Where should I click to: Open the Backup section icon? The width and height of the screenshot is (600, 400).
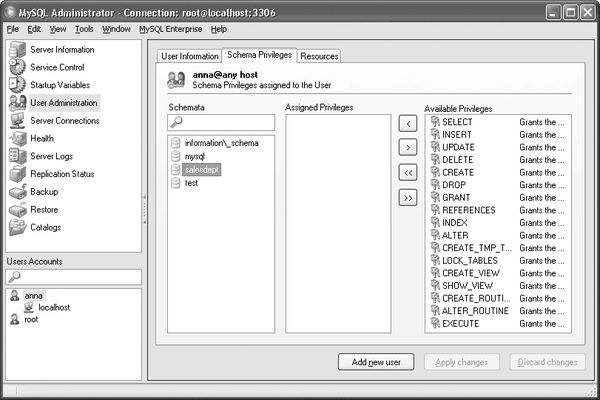click(17, 191)
